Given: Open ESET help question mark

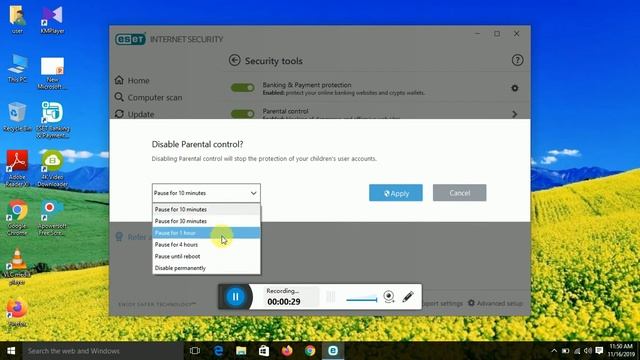Looking at the screenshot, I should (517, 60).
